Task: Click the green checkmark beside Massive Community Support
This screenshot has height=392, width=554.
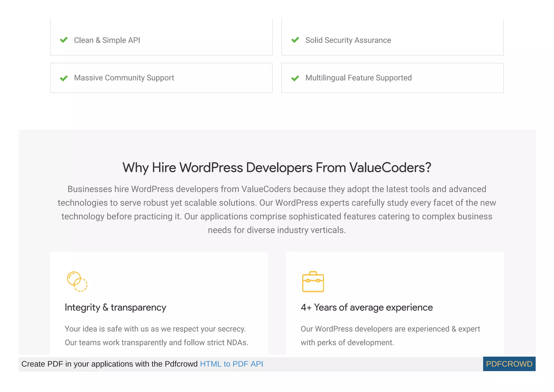Action: (x=64, y=78)
